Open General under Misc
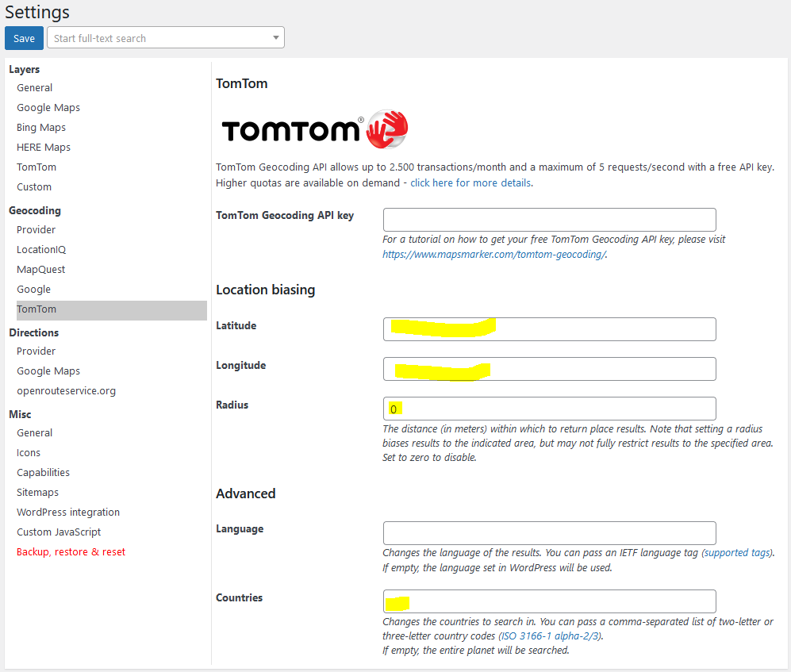This screenshot has height=672, width=791. pyautogui.click(x=34, y=433)
